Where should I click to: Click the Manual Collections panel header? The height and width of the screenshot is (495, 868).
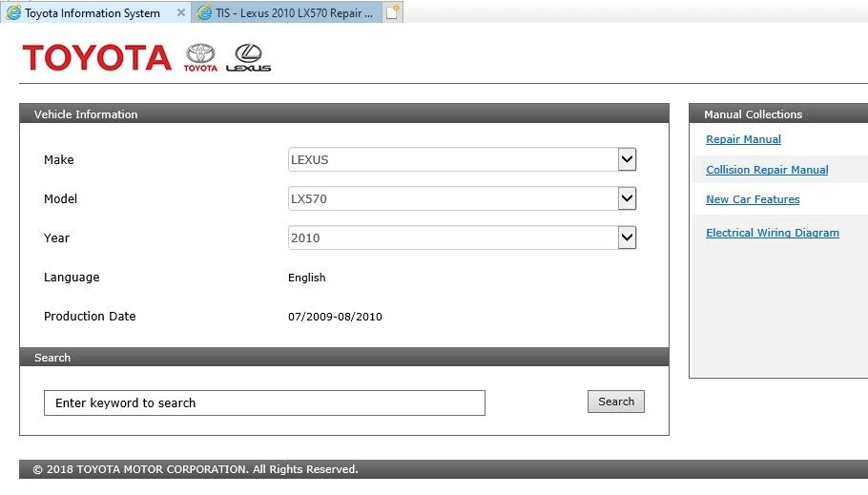coord(777,113)
